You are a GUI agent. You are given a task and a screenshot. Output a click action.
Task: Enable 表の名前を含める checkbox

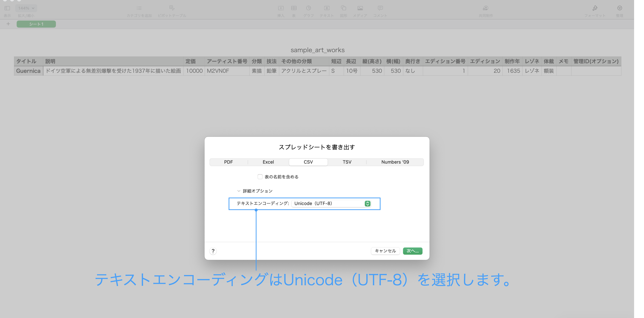260,177
